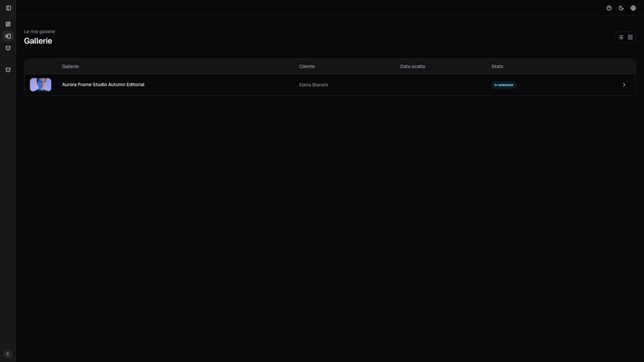644x362 pixels.
Task: Open the help question mark icon
Action: pos(609,8)
